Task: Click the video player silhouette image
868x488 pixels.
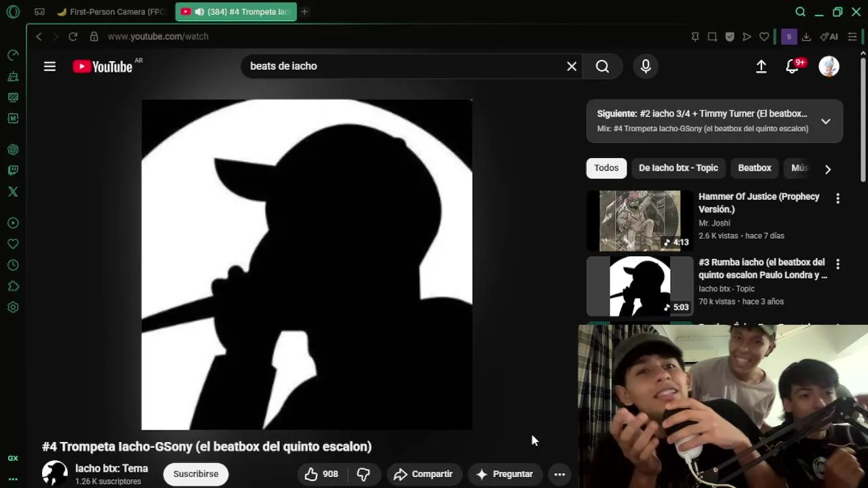Action: coord(307,264)
